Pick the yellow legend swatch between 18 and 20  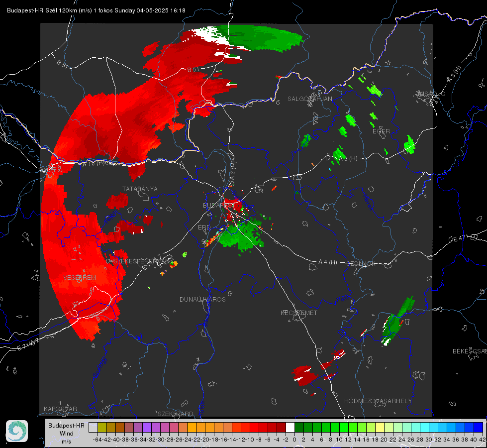coord(380,427)
